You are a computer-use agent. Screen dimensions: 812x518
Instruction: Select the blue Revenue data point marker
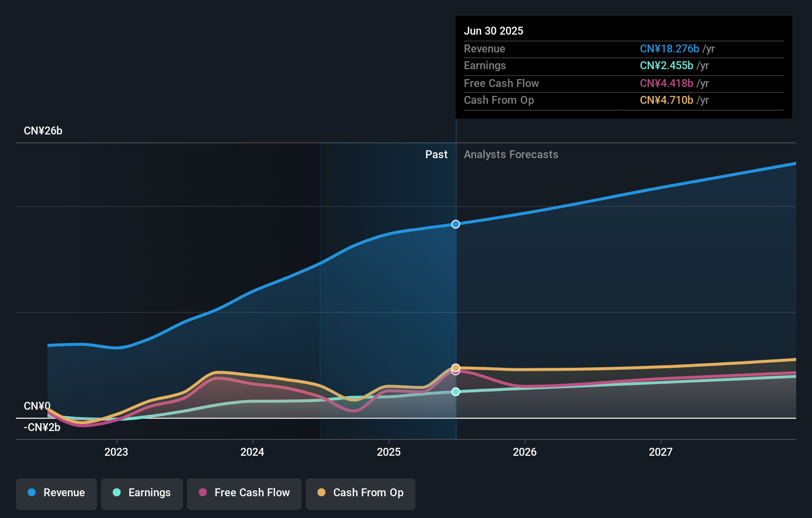tap(455, 224)
